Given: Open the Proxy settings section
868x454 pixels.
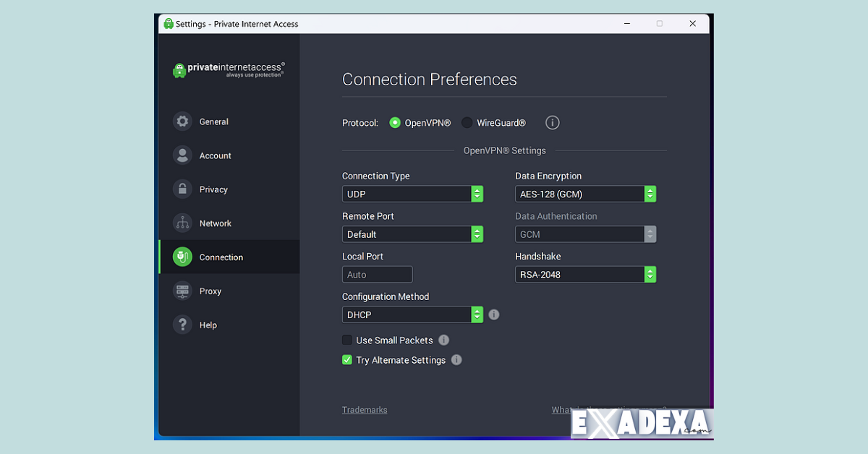Looking at the screenshot, I should (210, 291).
